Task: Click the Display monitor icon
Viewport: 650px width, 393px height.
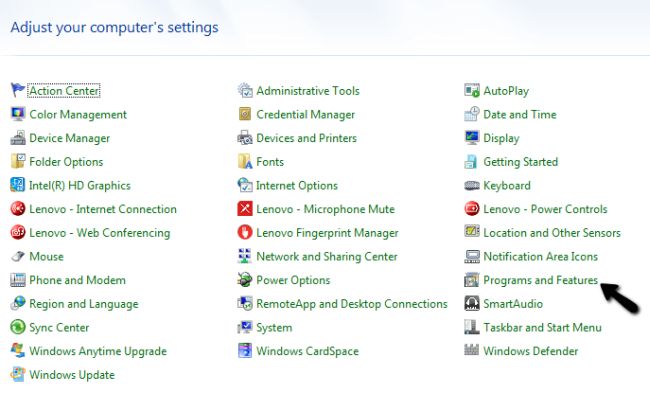Action: 472,138
